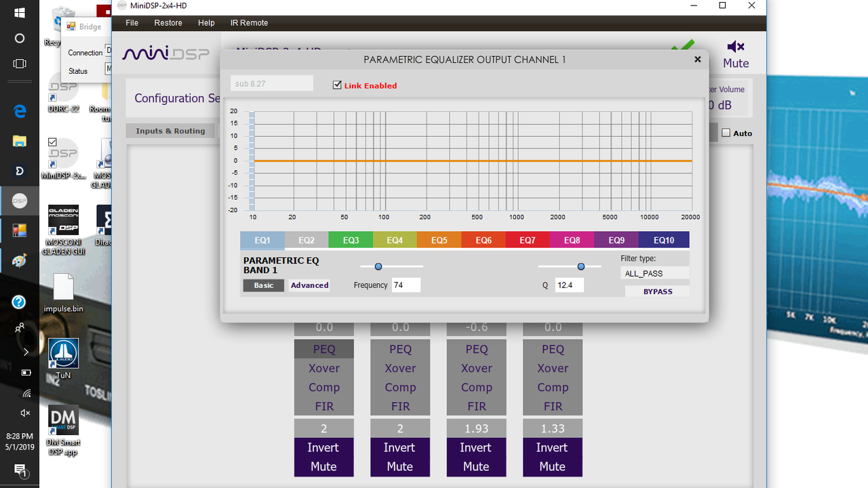Open the People icon in taskbar

(x=20, y=328)
